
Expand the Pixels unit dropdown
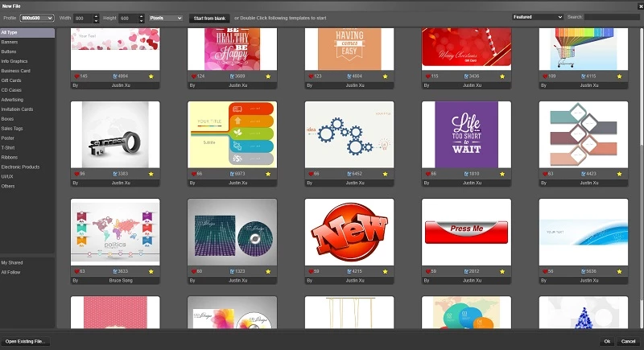[167, 18]
